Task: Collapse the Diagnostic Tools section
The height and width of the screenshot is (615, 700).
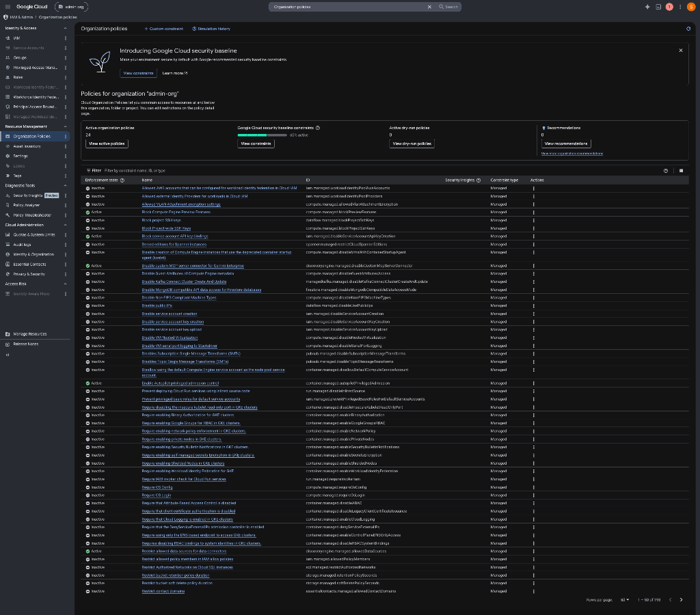Action: pos(65,186)
